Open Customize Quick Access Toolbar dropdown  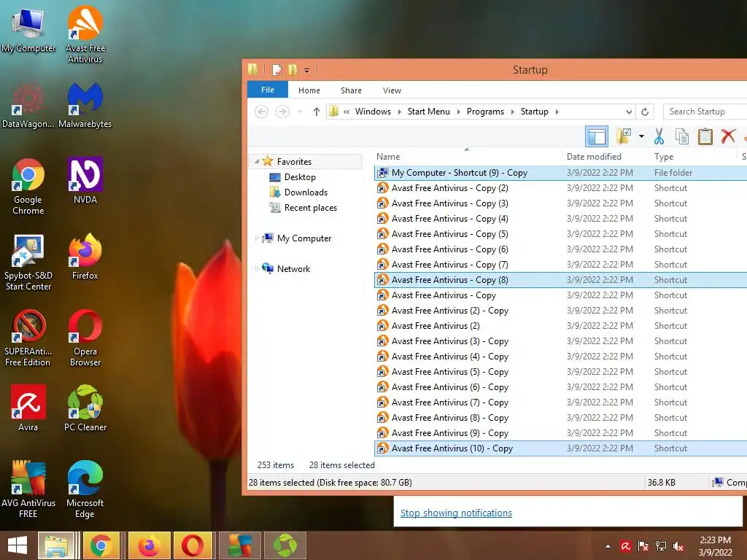pyautogui.click(x=307, y=71)
